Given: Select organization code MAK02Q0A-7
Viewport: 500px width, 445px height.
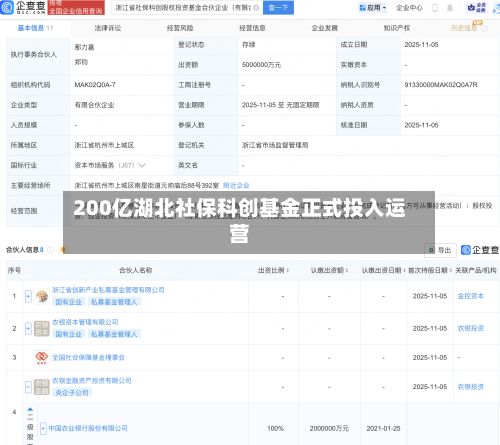Looking at the screenshot, I should pos(95,85).
